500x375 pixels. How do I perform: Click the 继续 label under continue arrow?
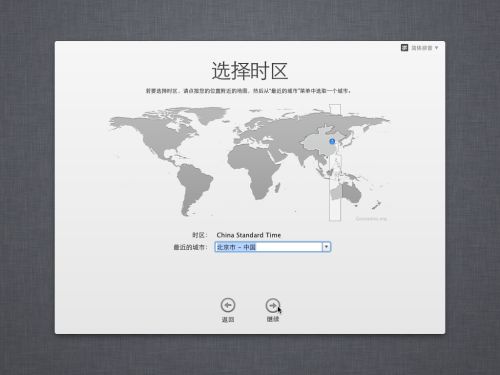(x=273, y=319)
